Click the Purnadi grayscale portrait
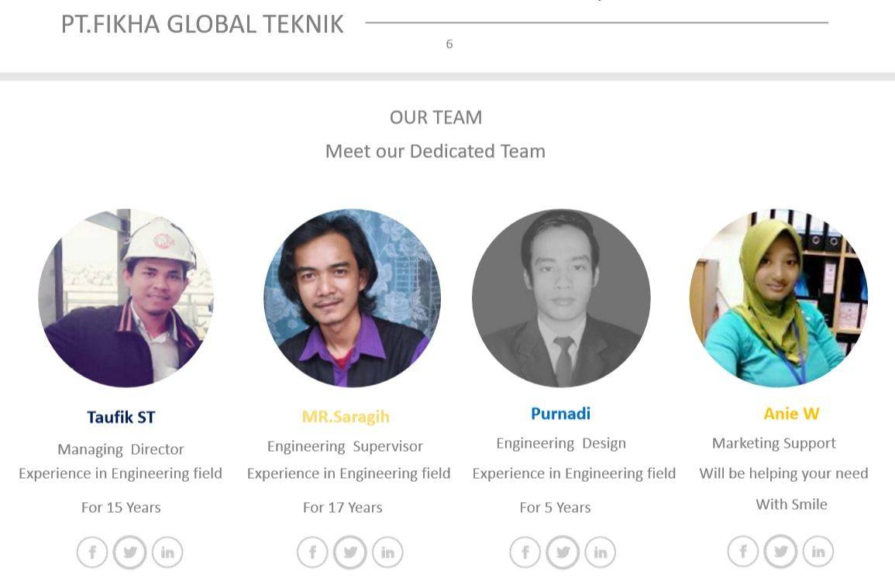This screenshot has height=588, width=895. pyautogui.click(x=561, y=298)
